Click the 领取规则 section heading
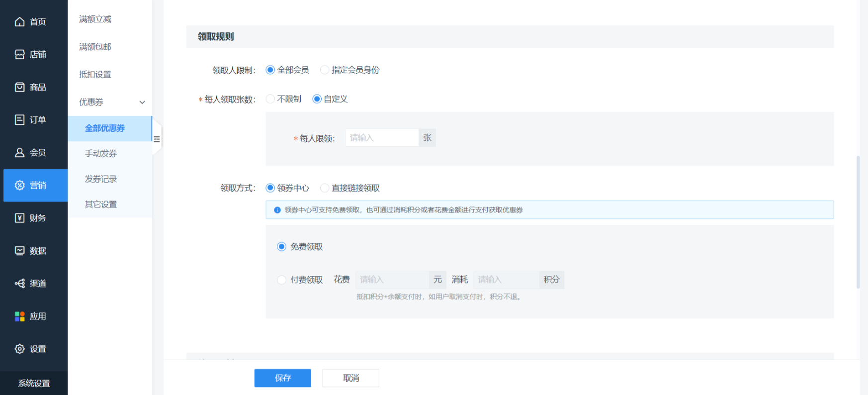868x395 pixels. pos(216,37)
